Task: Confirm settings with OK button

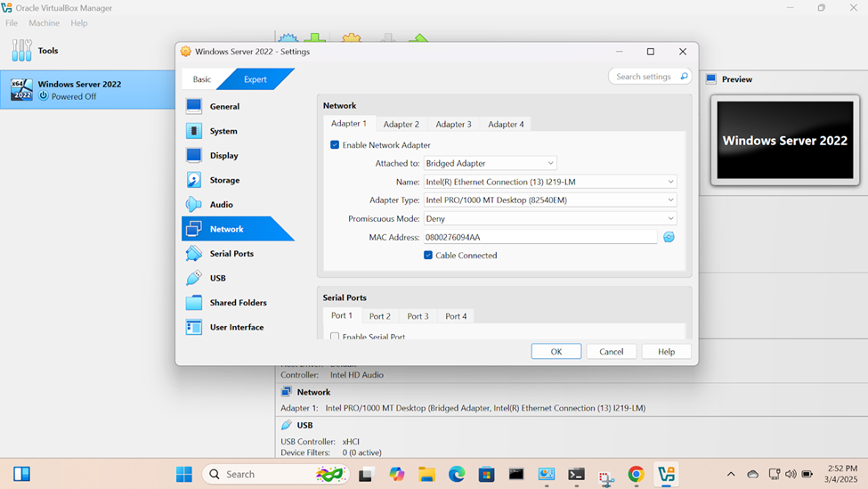Action: 556,352
